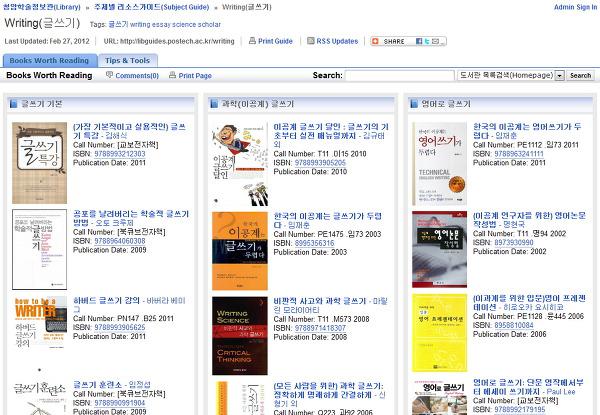Click the 'science' tag link
600x415 pixels.
pyautogui.click(x=184, y=24)
